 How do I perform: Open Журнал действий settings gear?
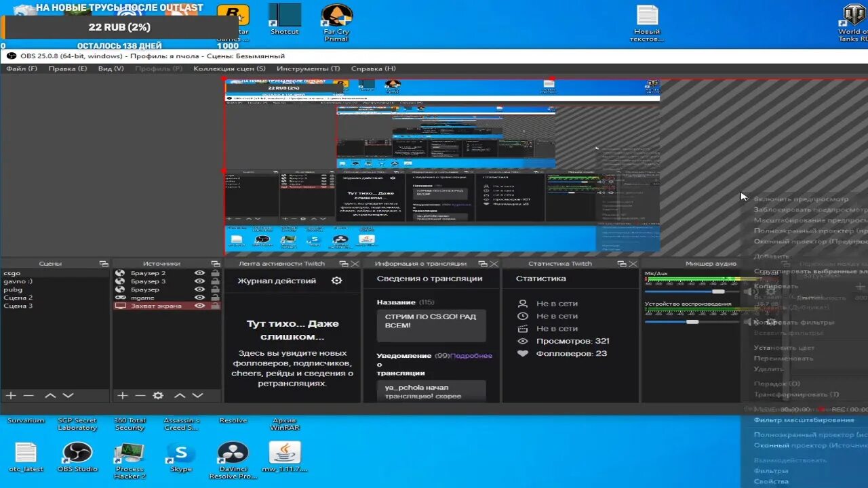coord(336,281)
